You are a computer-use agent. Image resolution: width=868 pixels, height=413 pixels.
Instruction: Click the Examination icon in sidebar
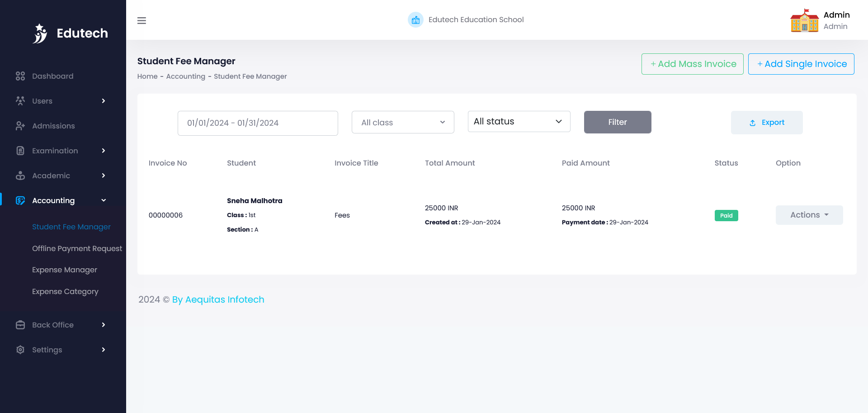pyautogui.click(x=20, y=151)
